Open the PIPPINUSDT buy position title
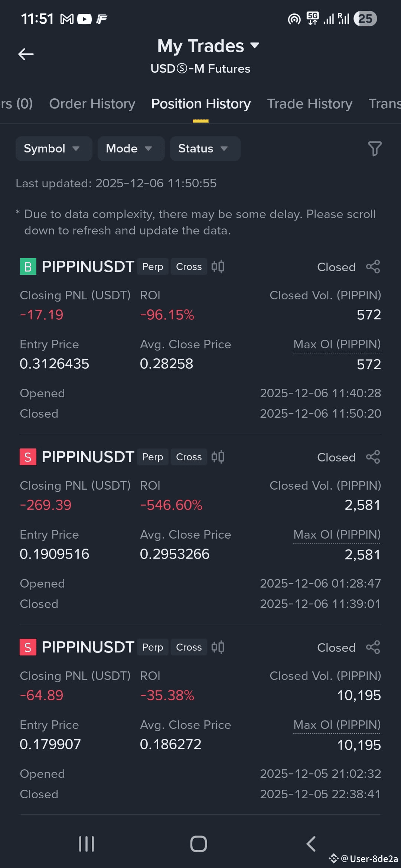Image resolution: width=401 pixels, height=868 pixels. (88, 267)
